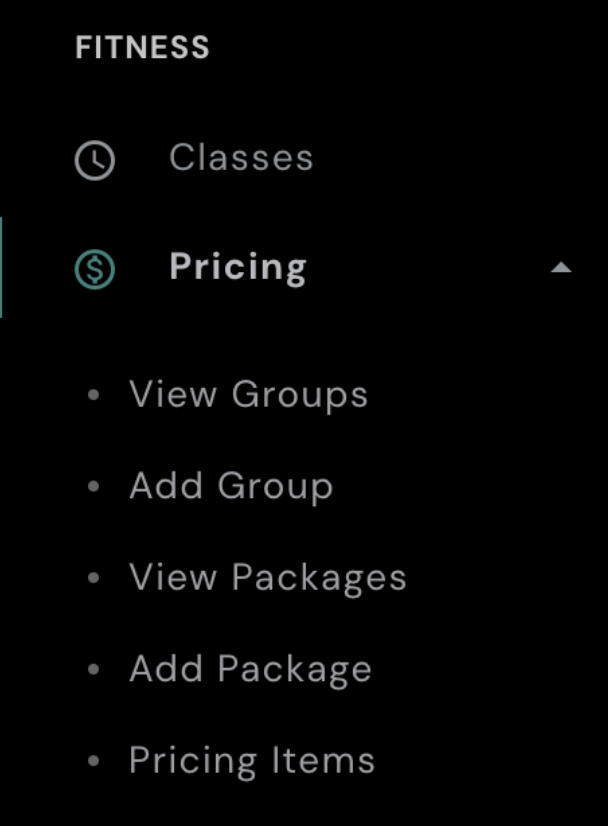This screenshot has width=608, height=826.
Task: Click the bullet before Add Group
Action: [x=94, y=487]
